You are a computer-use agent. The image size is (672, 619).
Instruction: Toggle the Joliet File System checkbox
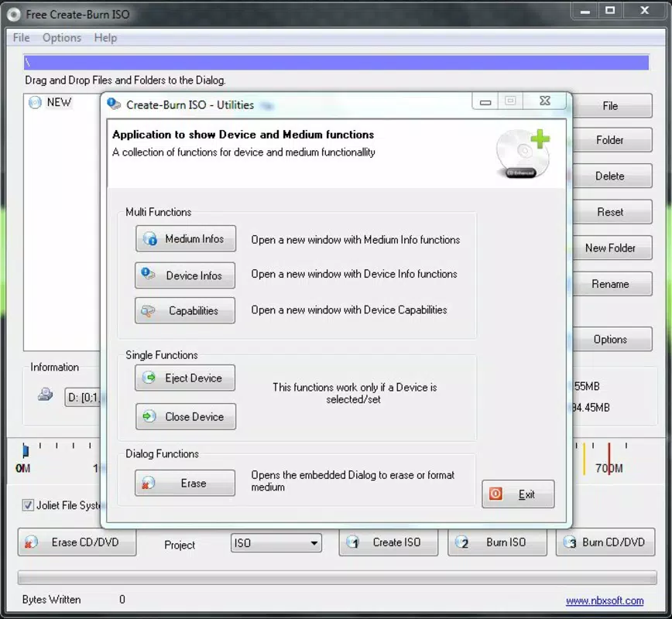point(28,505)
